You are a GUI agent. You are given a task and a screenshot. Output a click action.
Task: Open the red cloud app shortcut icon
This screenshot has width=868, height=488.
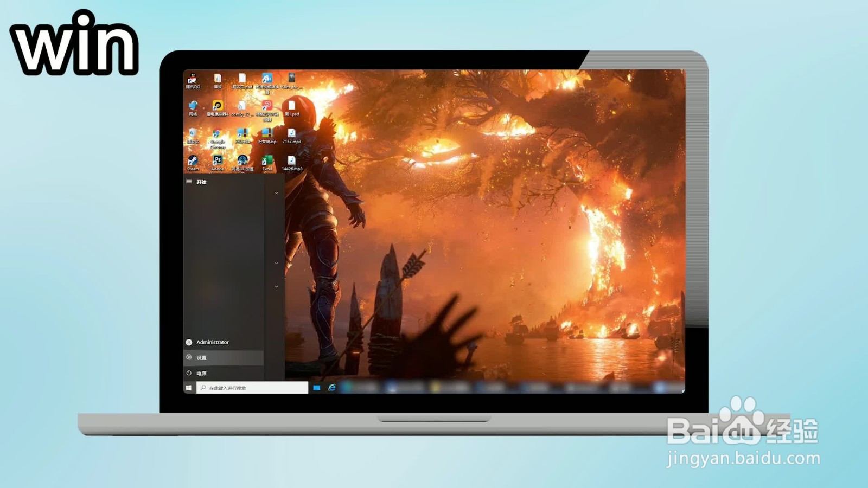267,110
